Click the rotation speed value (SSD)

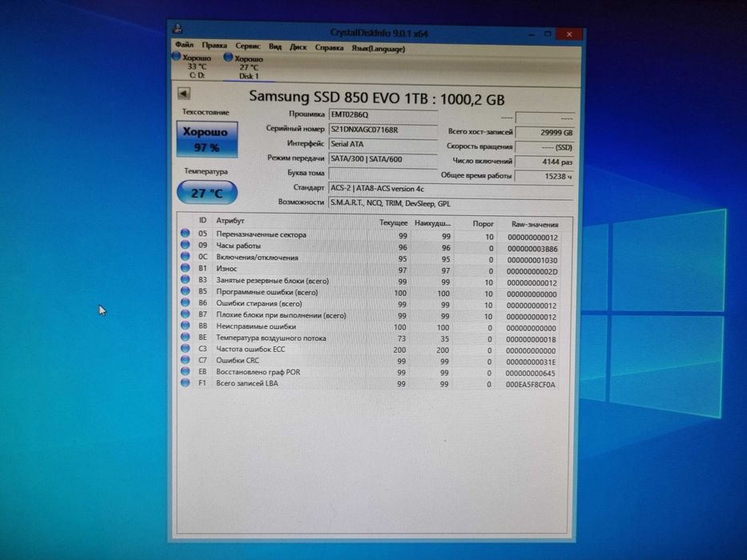pos(544,147)
